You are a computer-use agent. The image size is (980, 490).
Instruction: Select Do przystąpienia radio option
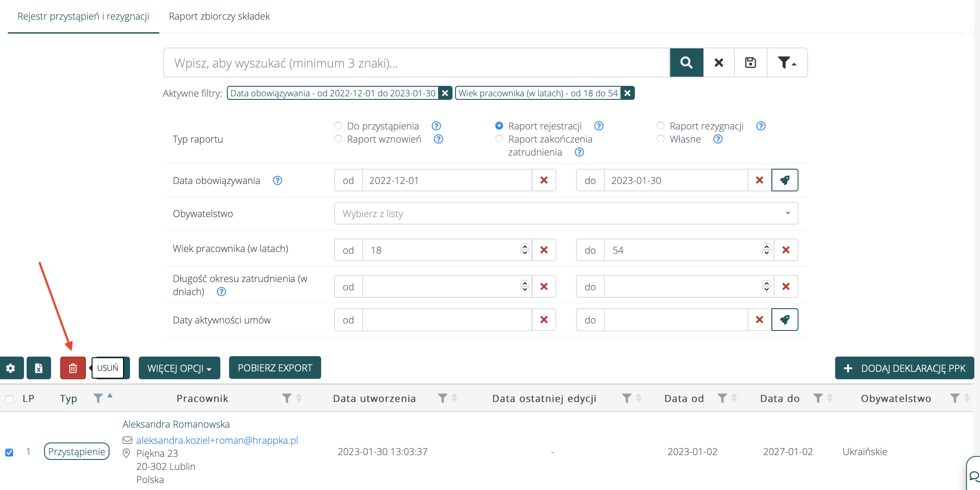338,126
